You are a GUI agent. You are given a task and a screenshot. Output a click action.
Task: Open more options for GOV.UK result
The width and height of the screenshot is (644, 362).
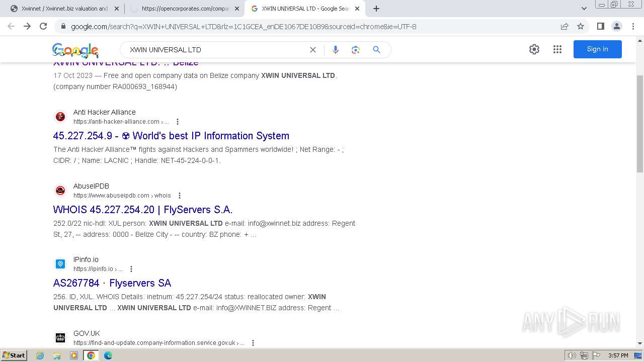[253, 343]
